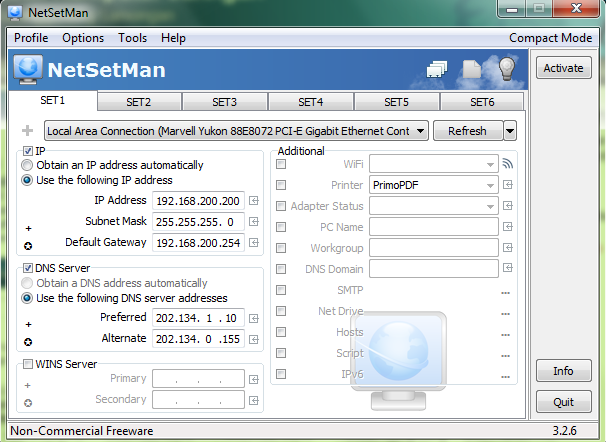The height and width of the screenshot is (442, 606).
Task: Click the plus icon in DNS Server section
Action: (x=28, y=325)
